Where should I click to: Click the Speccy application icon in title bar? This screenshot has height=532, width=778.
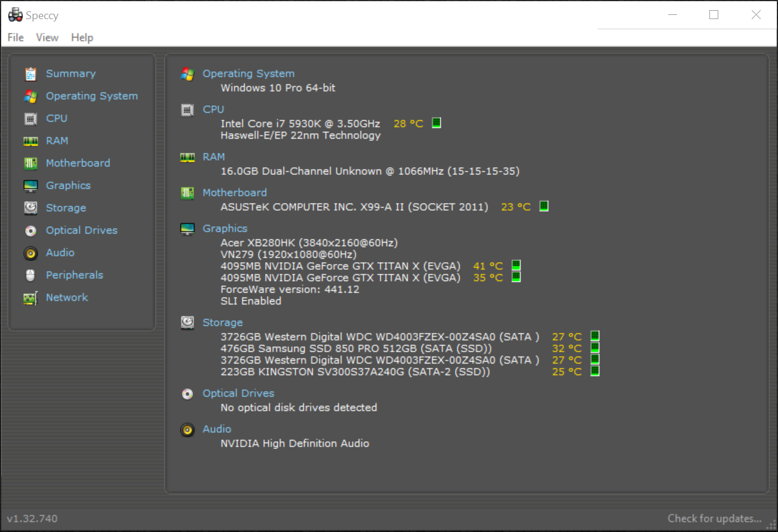(x=15, y=15)
